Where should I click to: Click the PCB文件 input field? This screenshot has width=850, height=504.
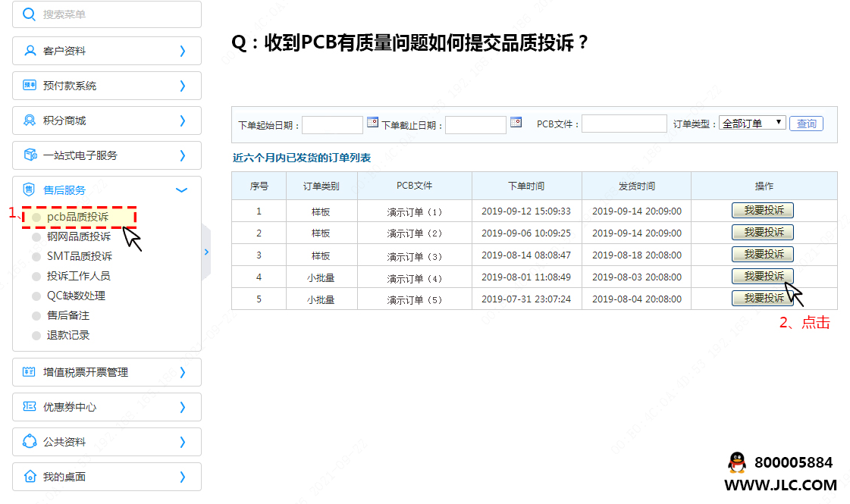click(624, 124)
